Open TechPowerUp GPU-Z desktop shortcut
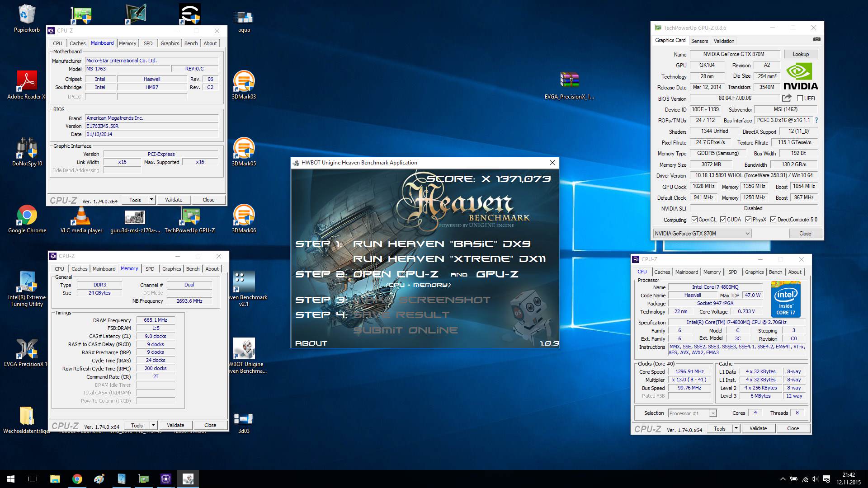 [x=190, y=220]
